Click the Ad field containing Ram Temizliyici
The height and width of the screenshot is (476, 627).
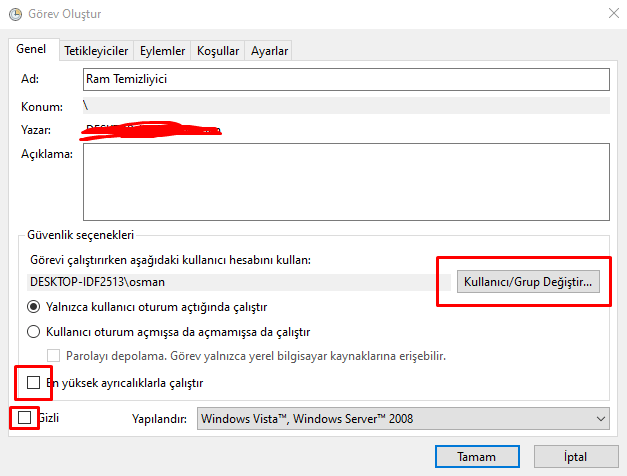(x=346, y=79)
